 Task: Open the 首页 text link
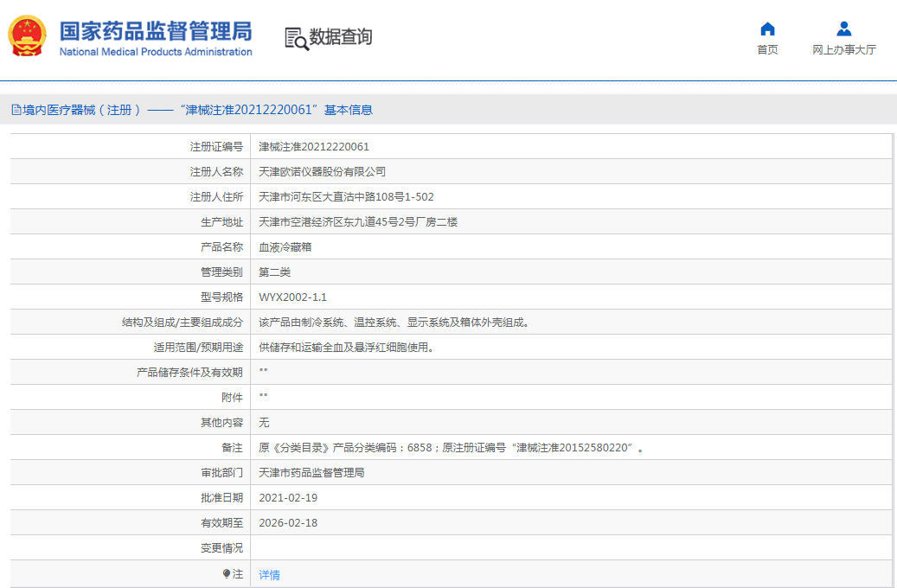click(767, 50)
